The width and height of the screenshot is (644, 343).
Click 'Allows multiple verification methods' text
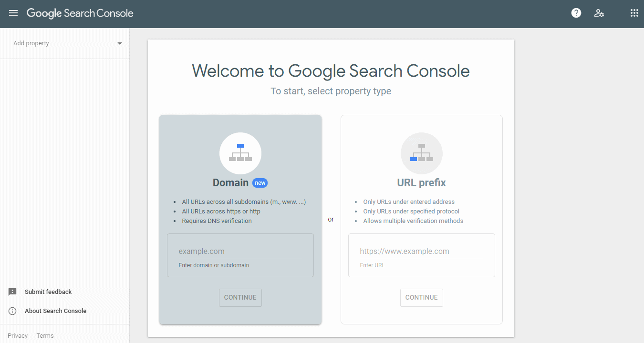[413, 221]
